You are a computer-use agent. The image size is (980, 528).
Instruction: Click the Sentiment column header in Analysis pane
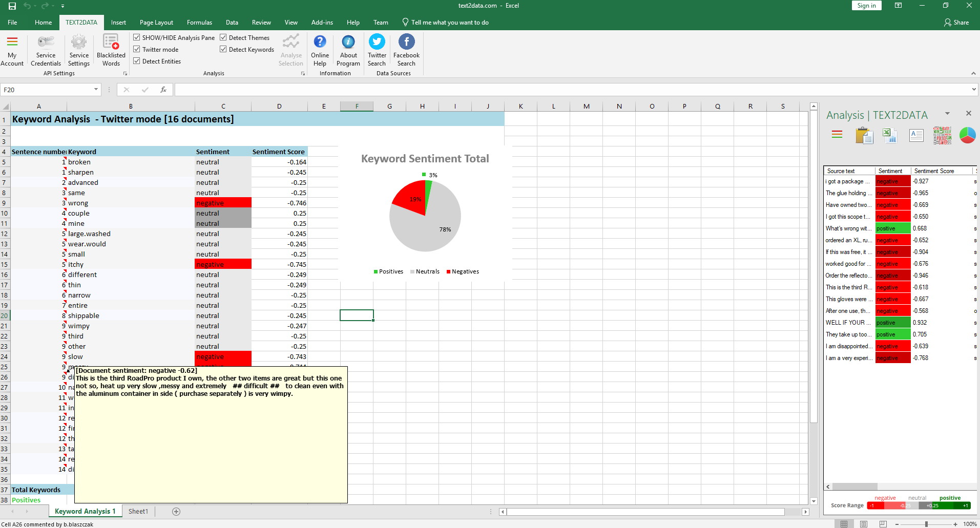tap(893, 171)
